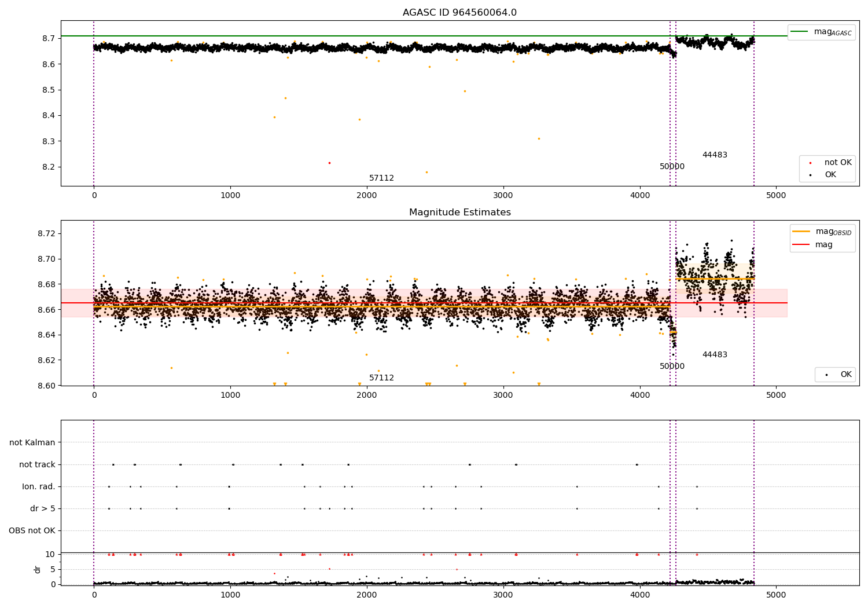Click the 'OBS not OK' y-axis label
This screenshot has height=608, width=868.
(32, 530)
